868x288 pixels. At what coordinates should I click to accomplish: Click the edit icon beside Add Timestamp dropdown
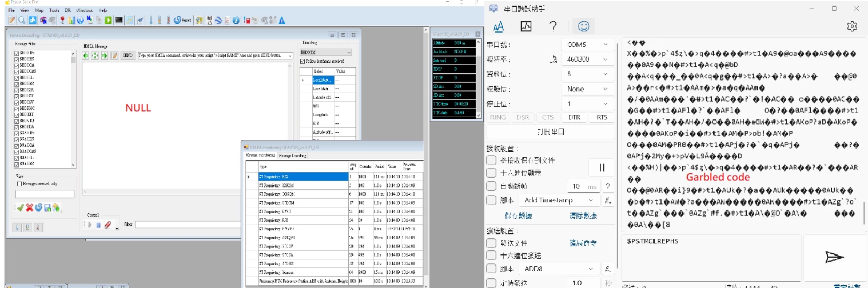point(608,201)
